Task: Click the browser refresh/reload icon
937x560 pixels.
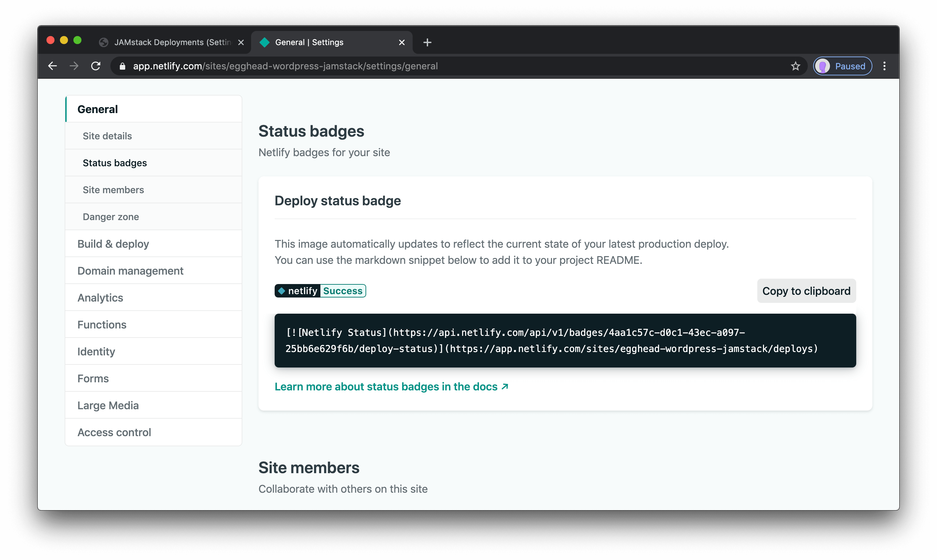Action: (x=96, y=66)
